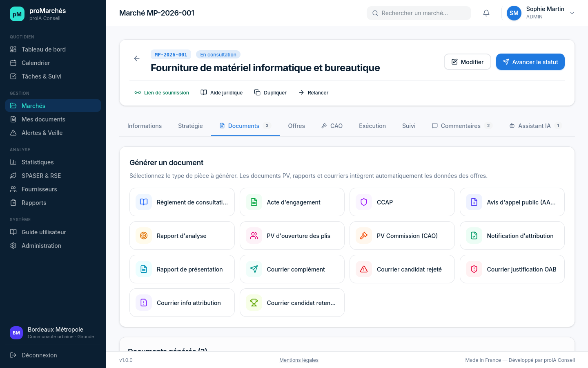Open the Mentions légales link
The height and width of the screenshot is (368, 588).
[298, 360]
